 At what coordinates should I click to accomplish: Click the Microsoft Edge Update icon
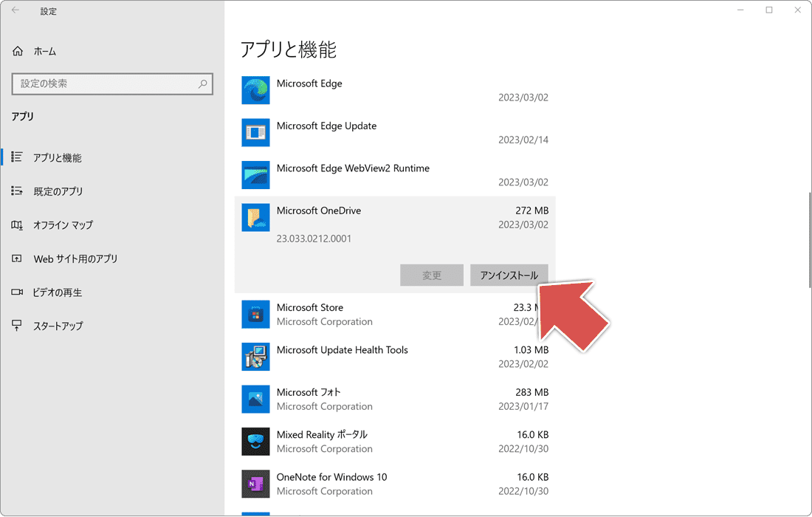coord(255,133)
